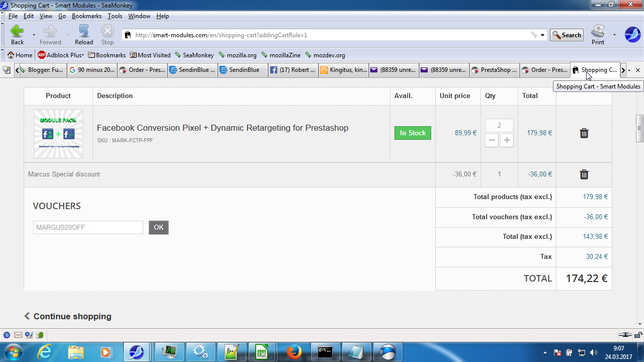
Task: Click the green Back arrow icon
Action: point(17,31)
